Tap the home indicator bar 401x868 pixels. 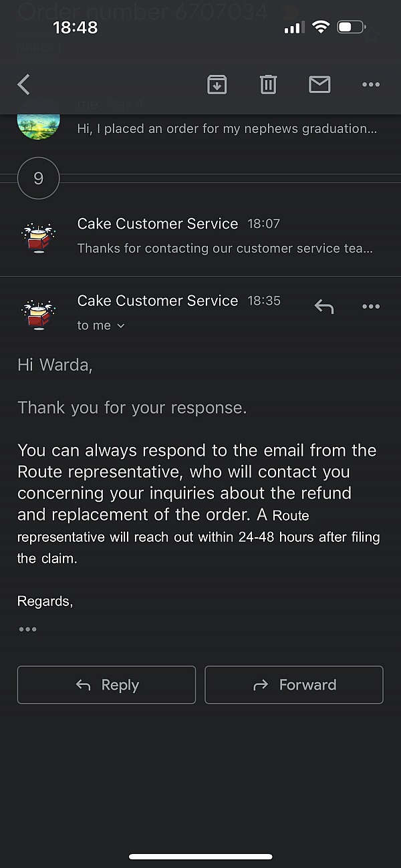(x=200, y=856)
